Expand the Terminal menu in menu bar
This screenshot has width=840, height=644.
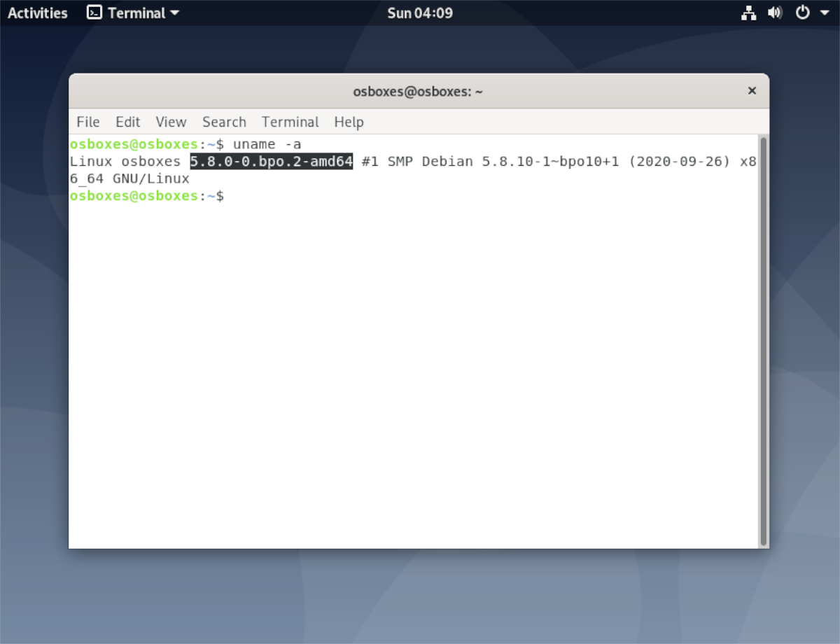click(290, 122)
